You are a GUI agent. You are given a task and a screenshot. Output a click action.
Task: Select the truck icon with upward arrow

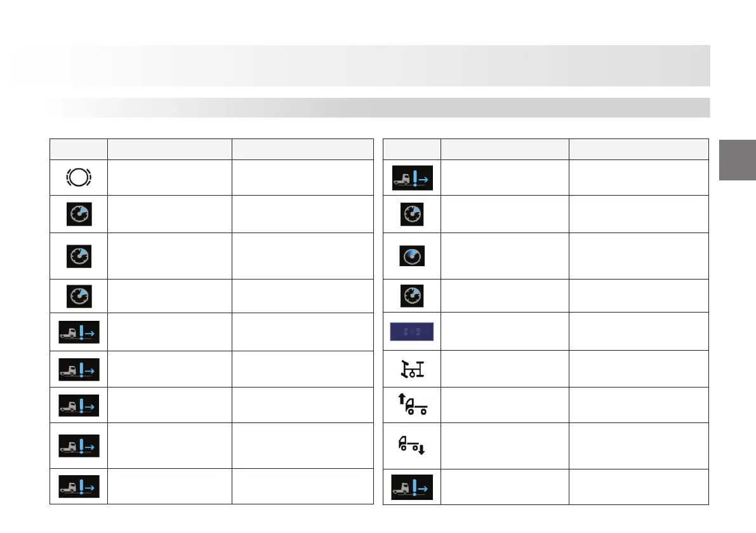pyautogui.click(x=411, y=405)
